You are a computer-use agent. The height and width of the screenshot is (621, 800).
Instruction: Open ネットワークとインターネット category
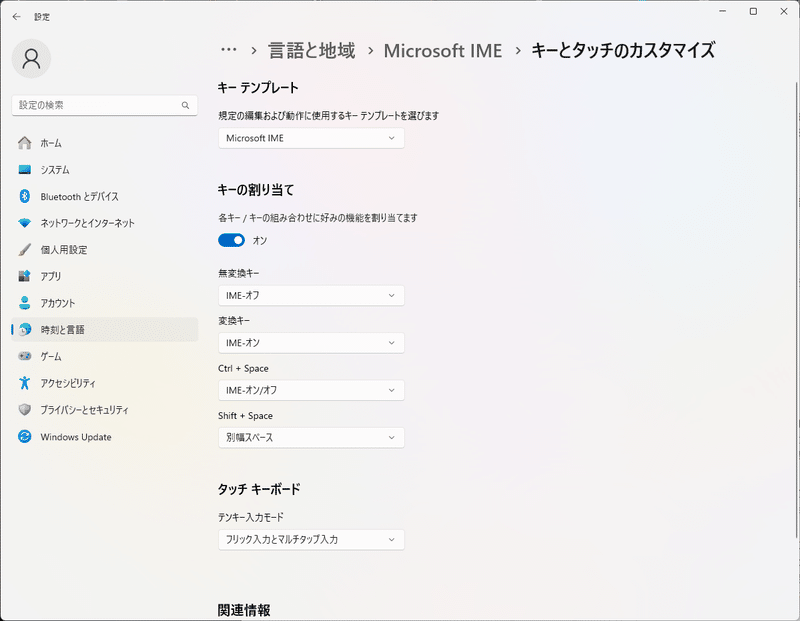click(105, 223)
